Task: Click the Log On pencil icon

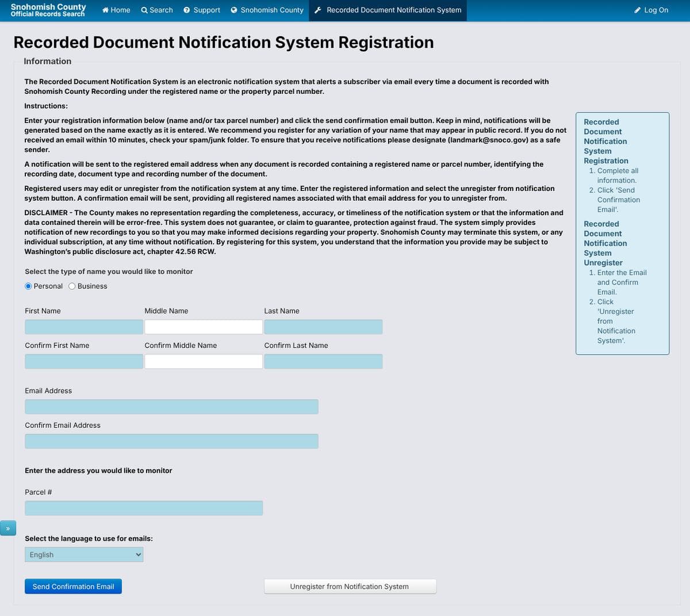Action: tap(637, 10)
